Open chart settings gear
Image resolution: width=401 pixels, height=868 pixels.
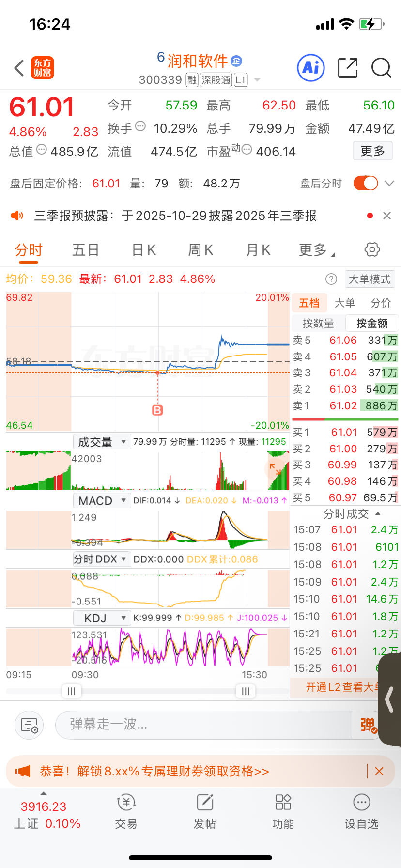pyautogui.click(x=372, y=250)
